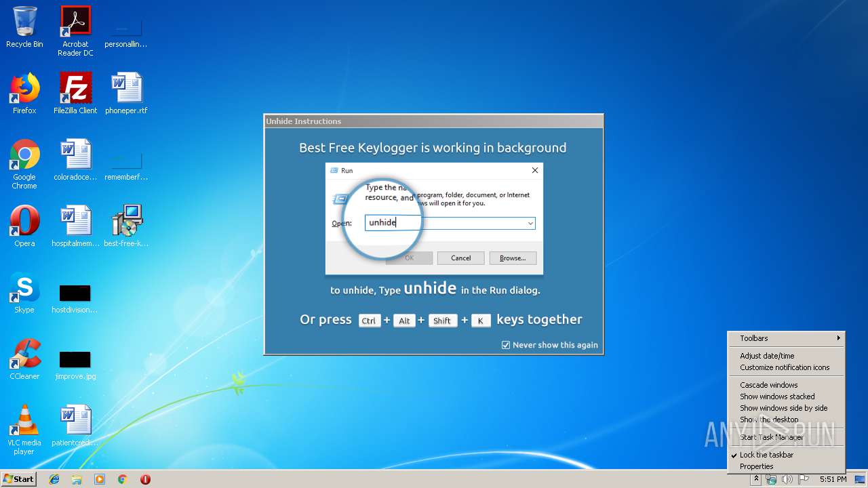This screenshot has width=868, height=488.
Task: Launch Google Chrome desktop shortcut
Action: click(24, 164)
